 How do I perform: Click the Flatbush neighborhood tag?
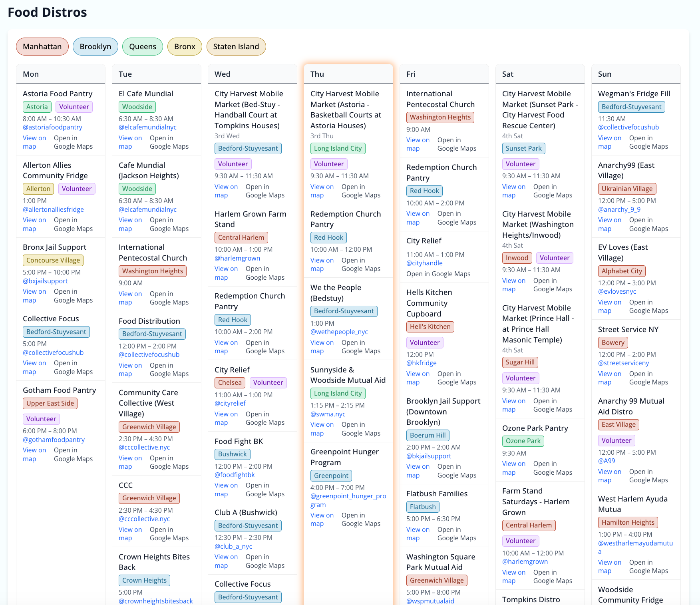point(423,507)
